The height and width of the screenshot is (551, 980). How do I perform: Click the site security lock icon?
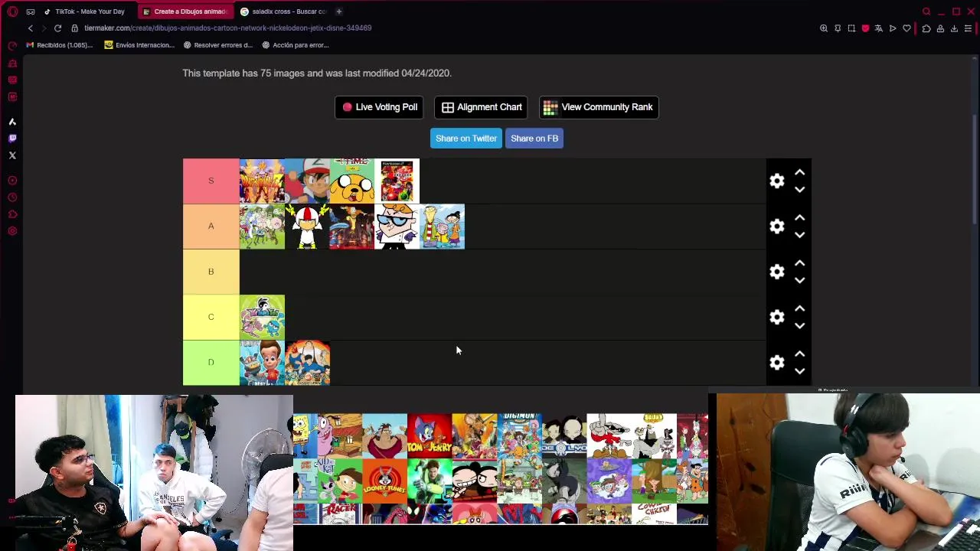coord(74,28)
